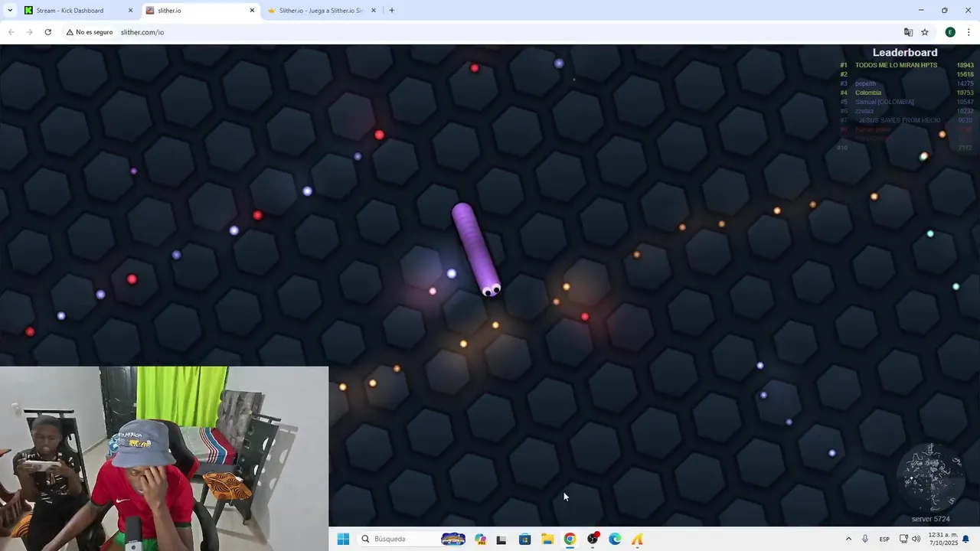
Task: Click the score 15618 on leaderboard
Action: pyautogui.click(x=965, y=74)
